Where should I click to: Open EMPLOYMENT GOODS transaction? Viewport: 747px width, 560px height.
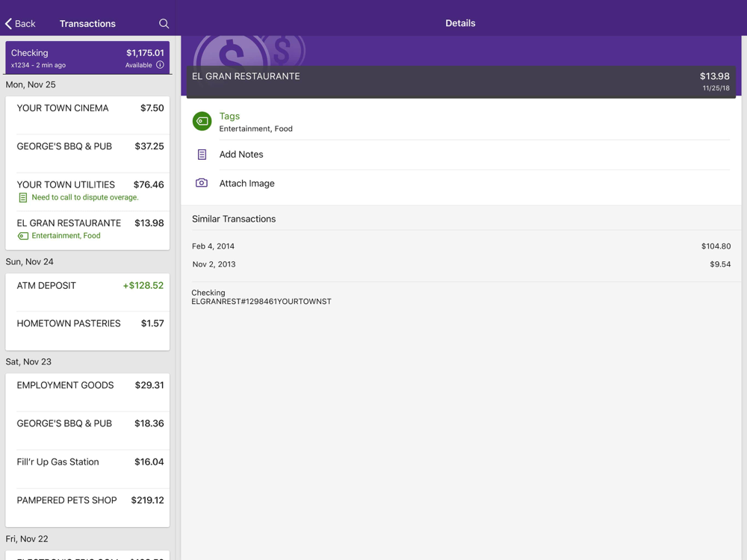coord(87,393)
